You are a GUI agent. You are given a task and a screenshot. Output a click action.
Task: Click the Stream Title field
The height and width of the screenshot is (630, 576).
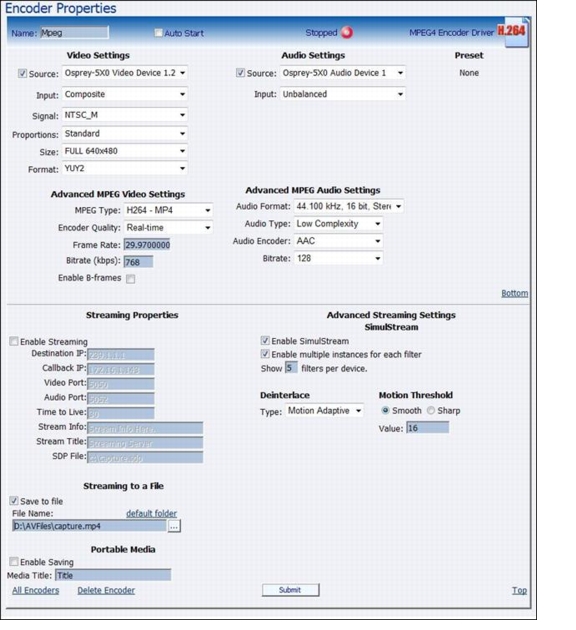coord(145,443)
